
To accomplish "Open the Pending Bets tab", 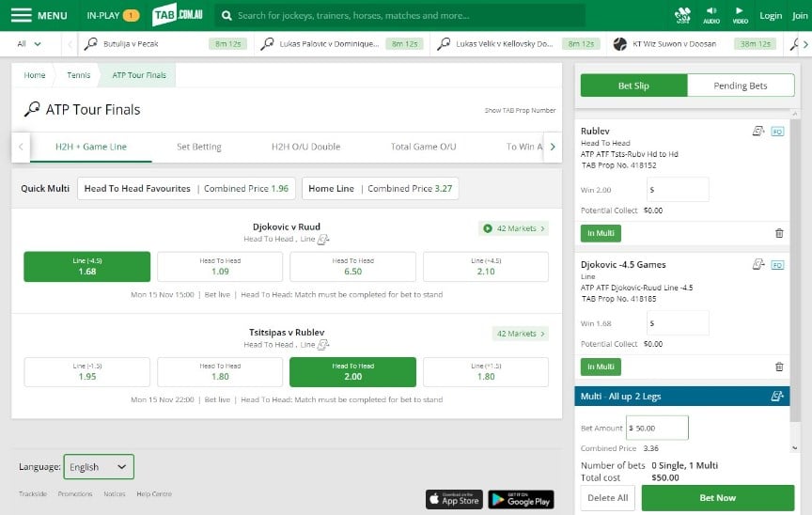I will click(741, 86).
